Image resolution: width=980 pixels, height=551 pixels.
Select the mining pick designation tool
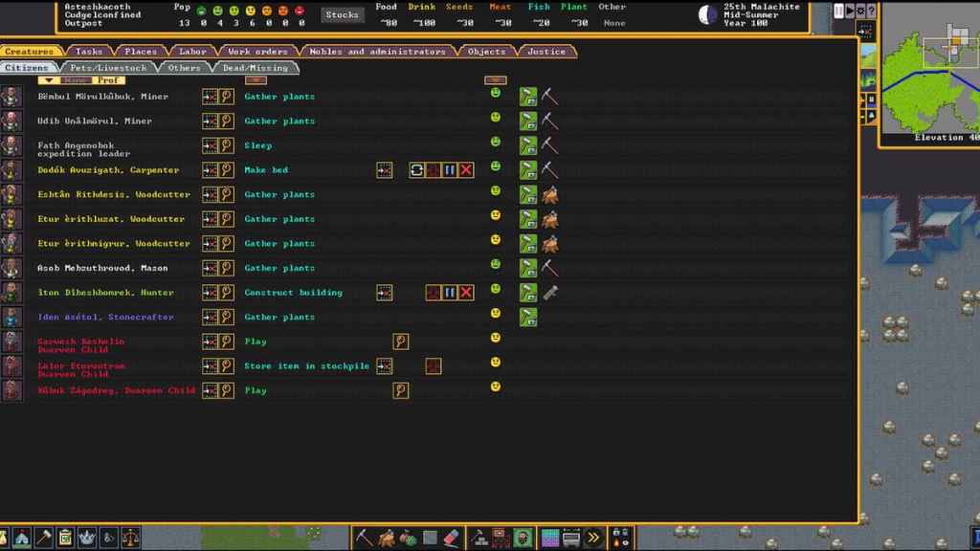point(362,537)
